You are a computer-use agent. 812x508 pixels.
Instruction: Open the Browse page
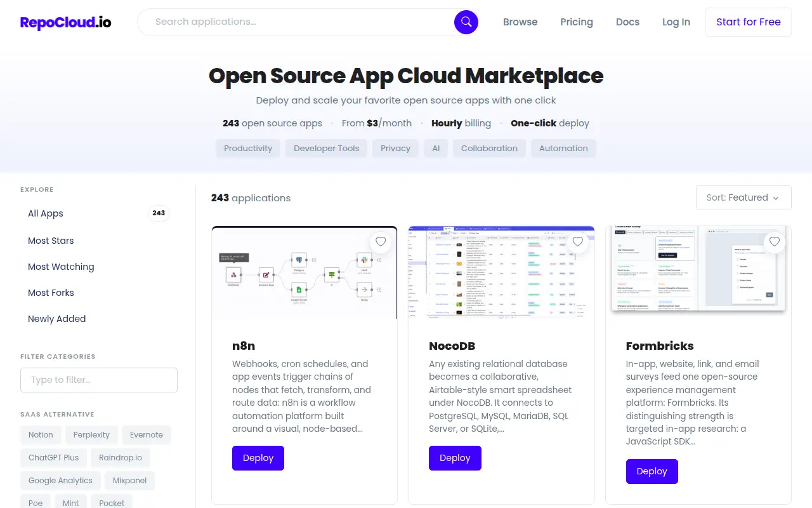(x=520, y=22)
